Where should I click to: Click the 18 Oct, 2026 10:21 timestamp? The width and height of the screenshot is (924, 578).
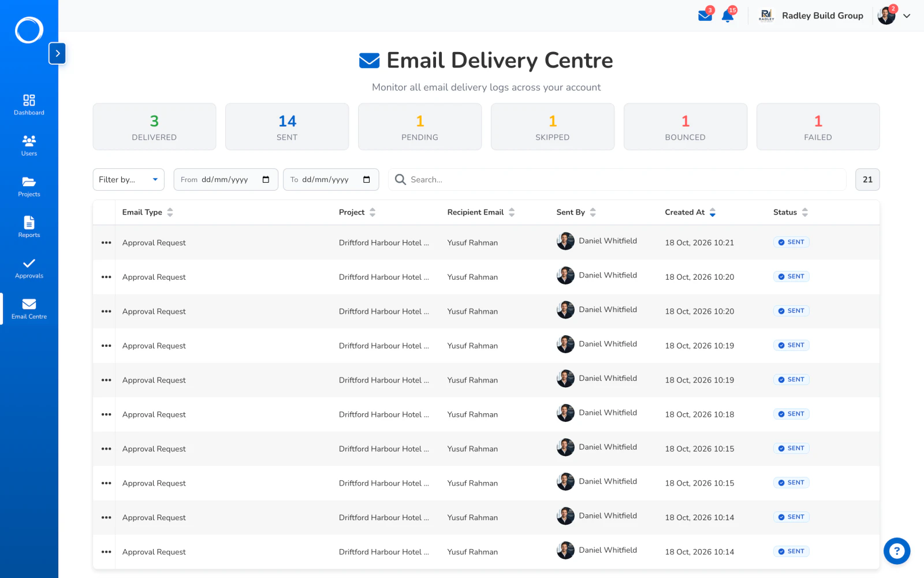(699, 243)
